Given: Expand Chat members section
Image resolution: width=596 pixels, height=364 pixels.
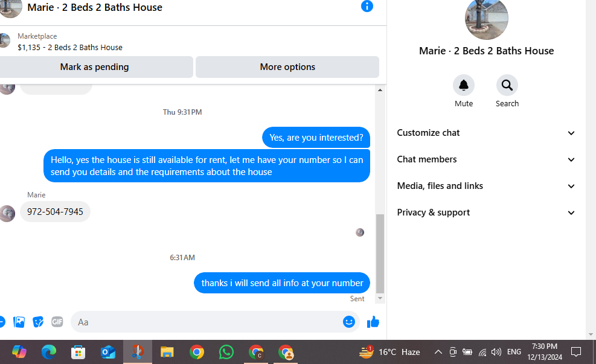Looking at the screenshot, I should point(486,159).
